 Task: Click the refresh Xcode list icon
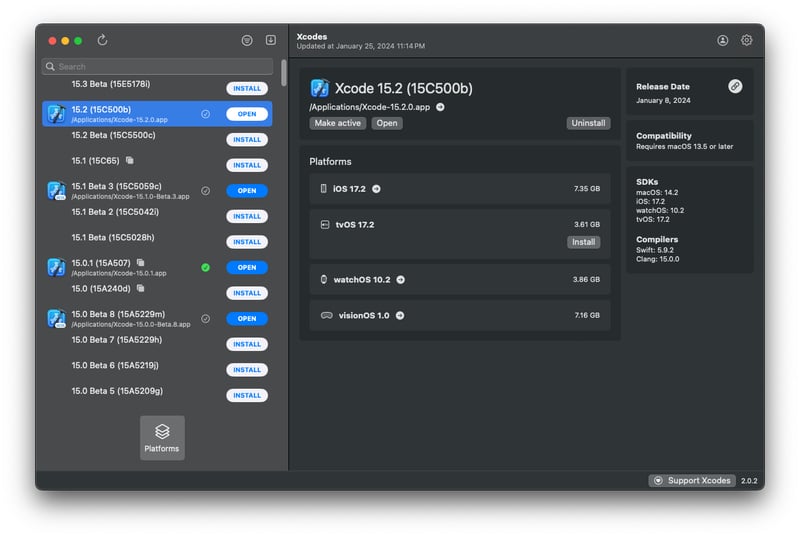point(102,40)
